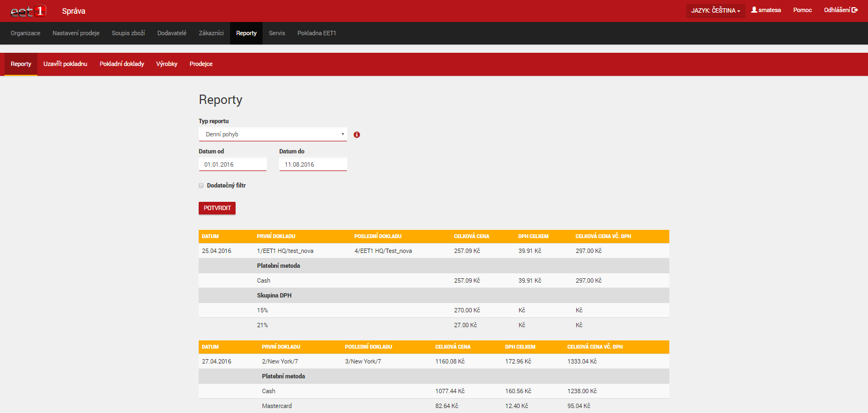Open the Nastavení prodeje menu
Viewport: 868px width, 413px height.
coord(76,33)
